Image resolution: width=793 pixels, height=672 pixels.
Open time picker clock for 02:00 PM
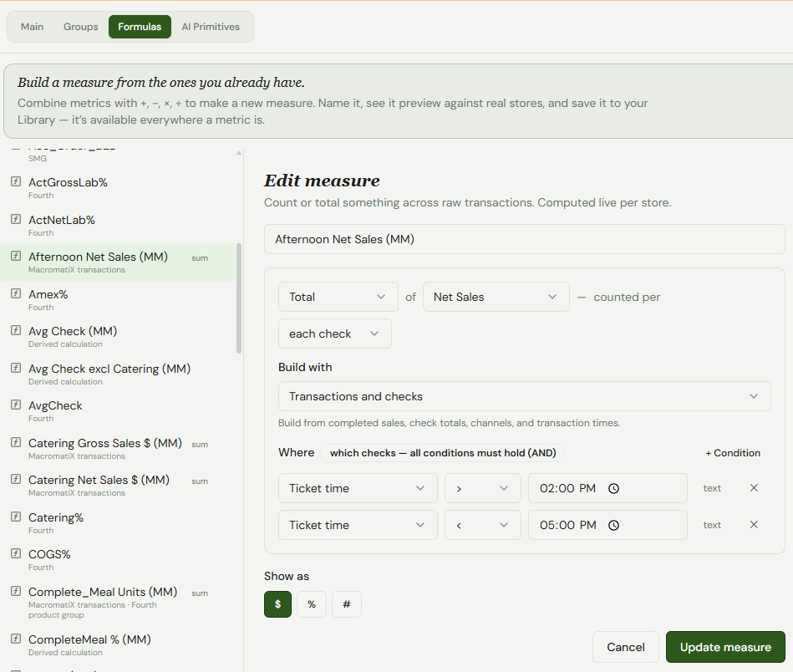[613, 488]
